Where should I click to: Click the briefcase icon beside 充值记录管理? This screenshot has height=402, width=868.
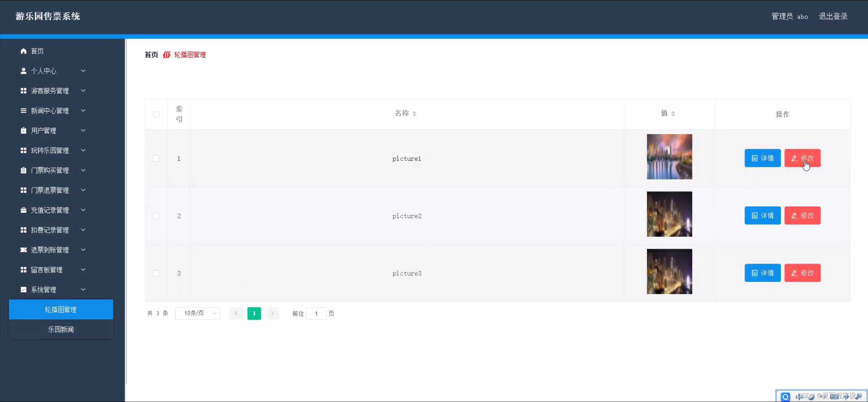pos(23,210)
